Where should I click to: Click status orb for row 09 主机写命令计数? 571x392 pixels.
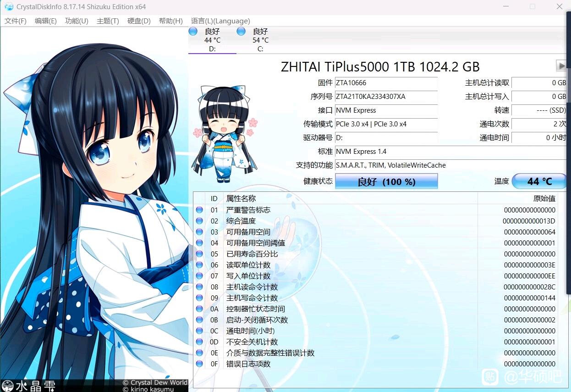[x=199, y=298]
